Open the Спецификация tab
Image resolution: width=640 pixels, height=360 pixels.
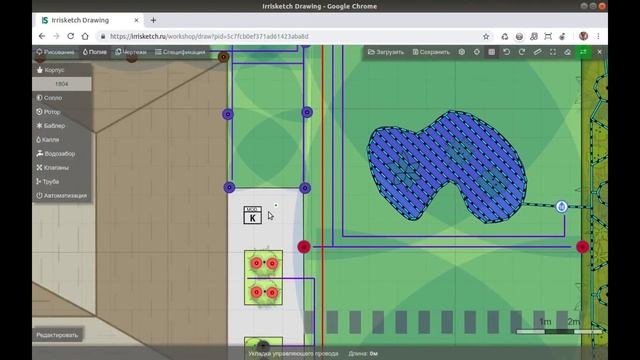click(180, 52)
